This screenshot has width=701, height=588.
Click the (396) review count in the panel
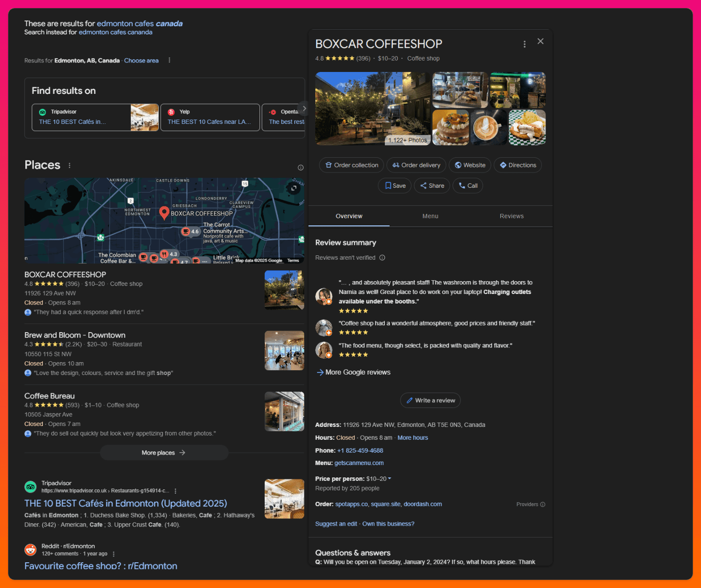point(363,59)
